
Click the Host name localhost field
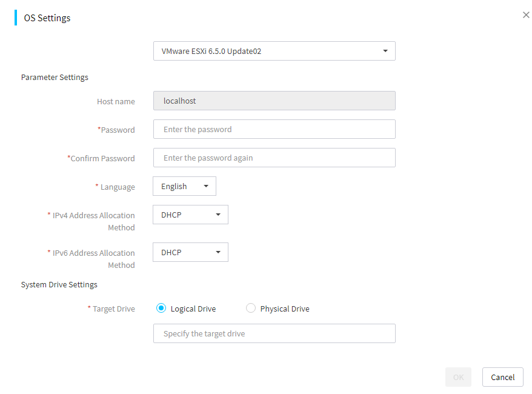[x=274, y=101]
